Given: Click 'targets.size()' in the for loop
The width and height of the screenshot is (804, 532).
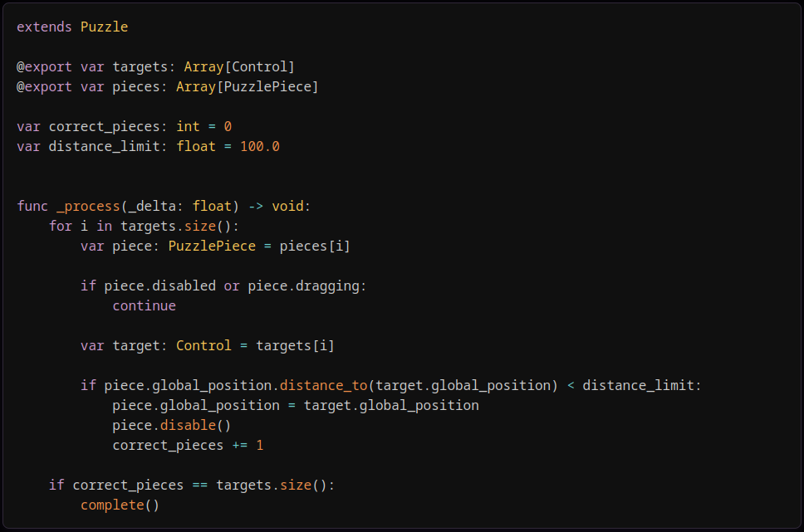Looking at the screenshot, I should (176, 227).
